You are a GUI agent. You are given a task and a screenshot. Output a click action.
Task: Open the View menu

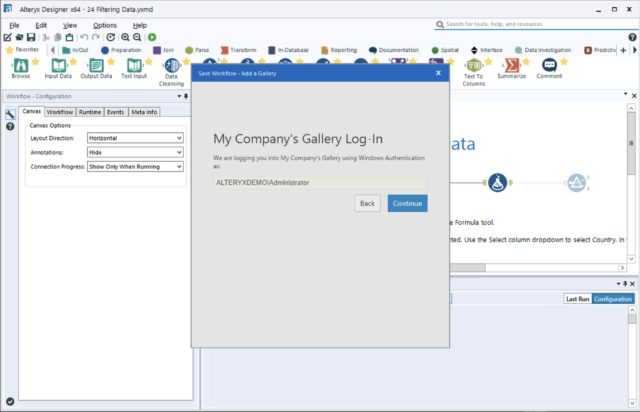tap(70, 25)
